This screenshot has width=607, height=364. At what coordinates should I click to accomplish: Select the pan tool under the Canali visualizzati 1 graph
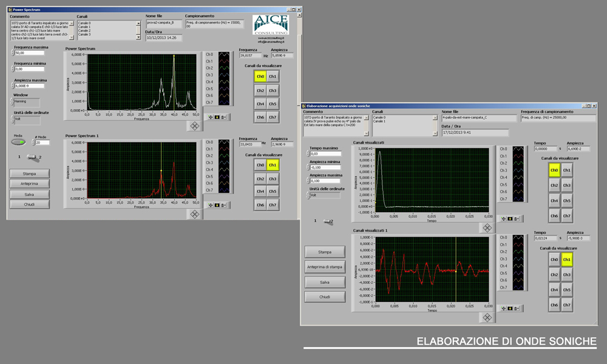click(517, 308)
